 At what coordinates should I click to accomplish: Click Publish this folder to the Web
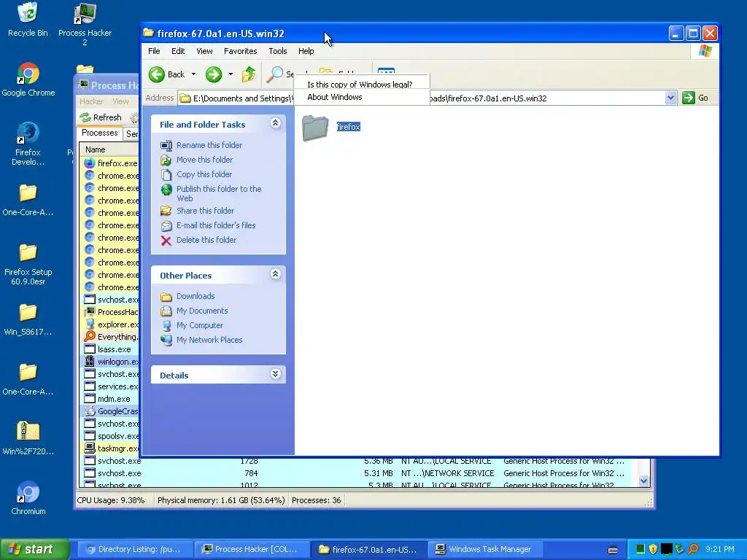[219, 193]
